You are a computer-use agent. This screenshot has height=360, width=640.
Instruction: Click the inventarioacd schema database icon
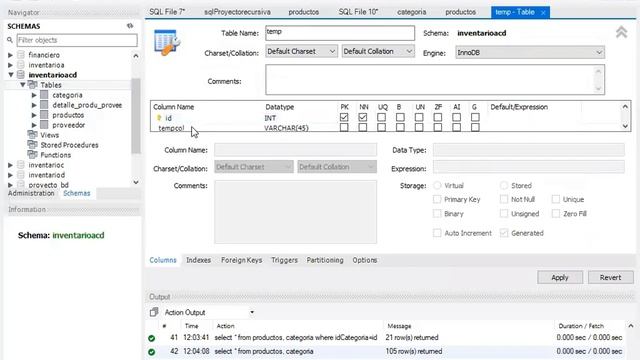21,75
